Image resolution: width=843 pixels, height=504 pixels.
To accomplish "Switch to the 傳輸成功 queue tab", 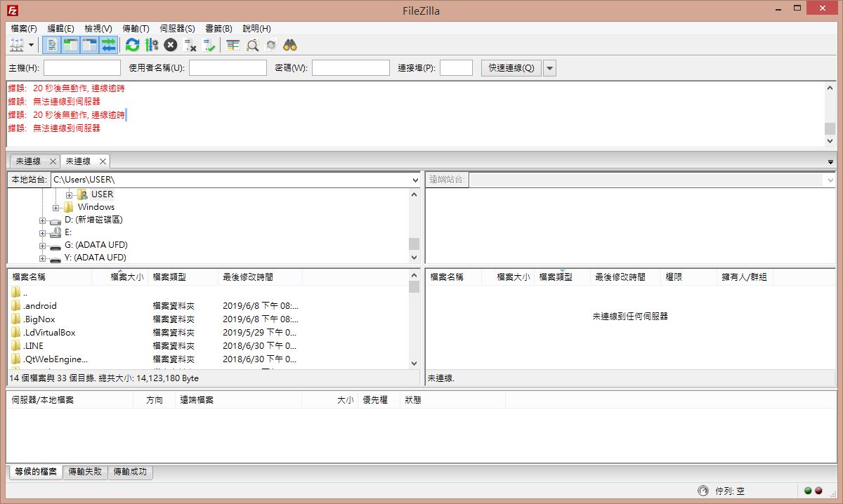I will (130, 472).
